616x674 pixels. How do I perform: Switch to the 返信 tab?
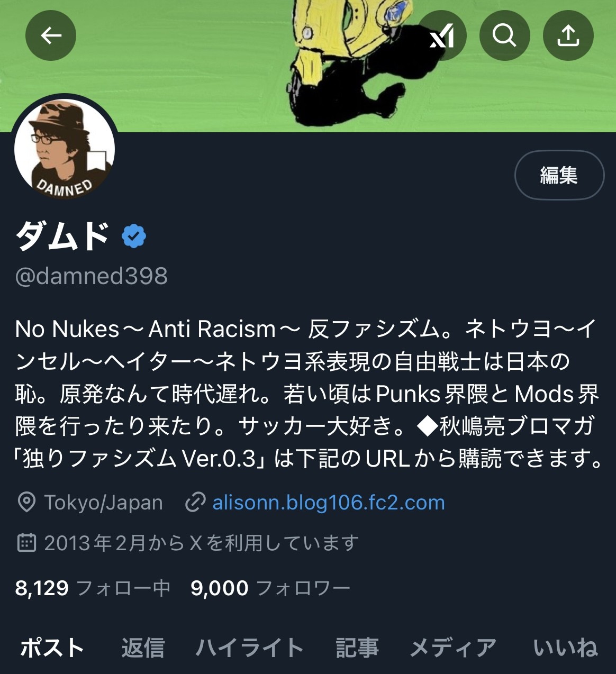(x=143, y=648)
